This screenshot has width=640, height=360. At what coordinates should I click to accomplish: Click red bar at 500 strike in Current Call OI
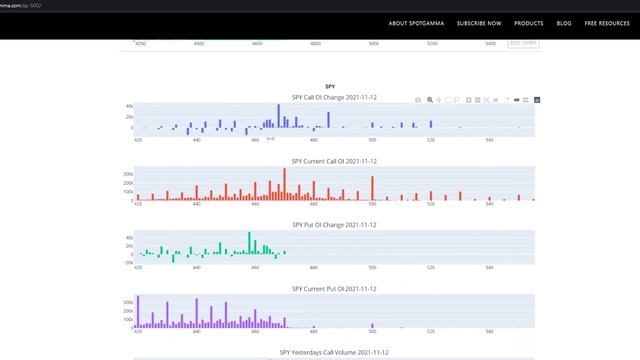[x=372, y=188]
